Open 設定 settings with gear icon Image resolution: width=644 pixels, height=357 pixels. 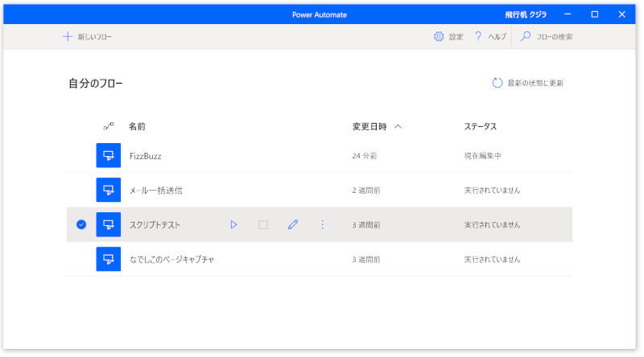[x=448, y=37]
